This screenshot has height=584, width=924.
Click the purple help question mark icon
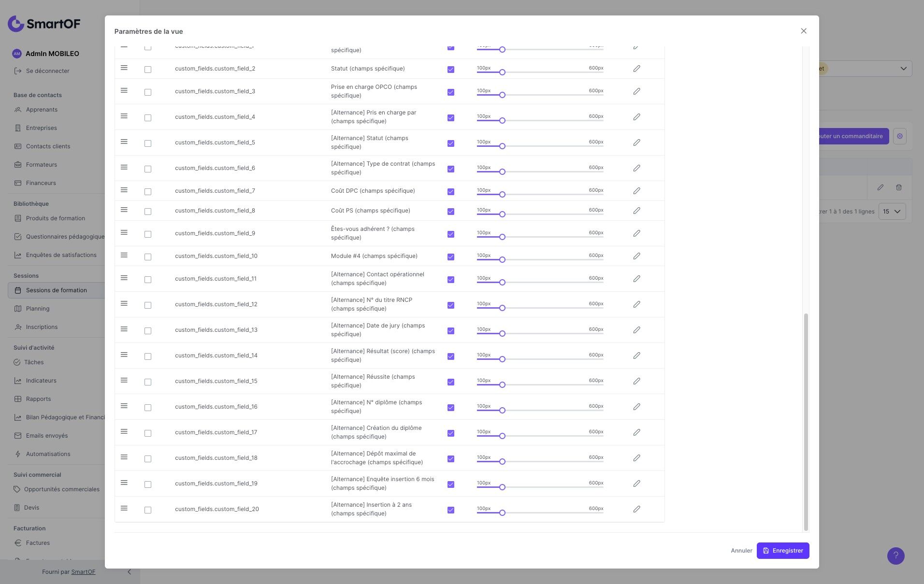coord(895,556)
